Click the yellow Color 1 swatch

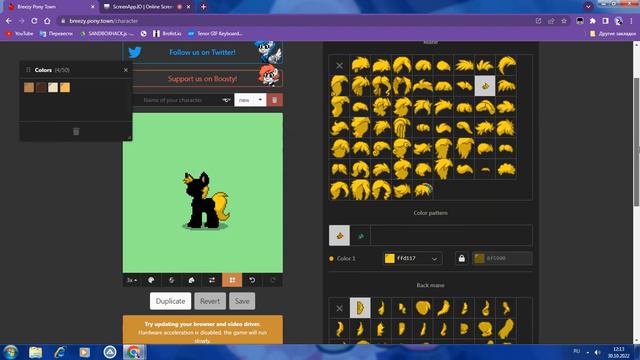coord(390,258)
